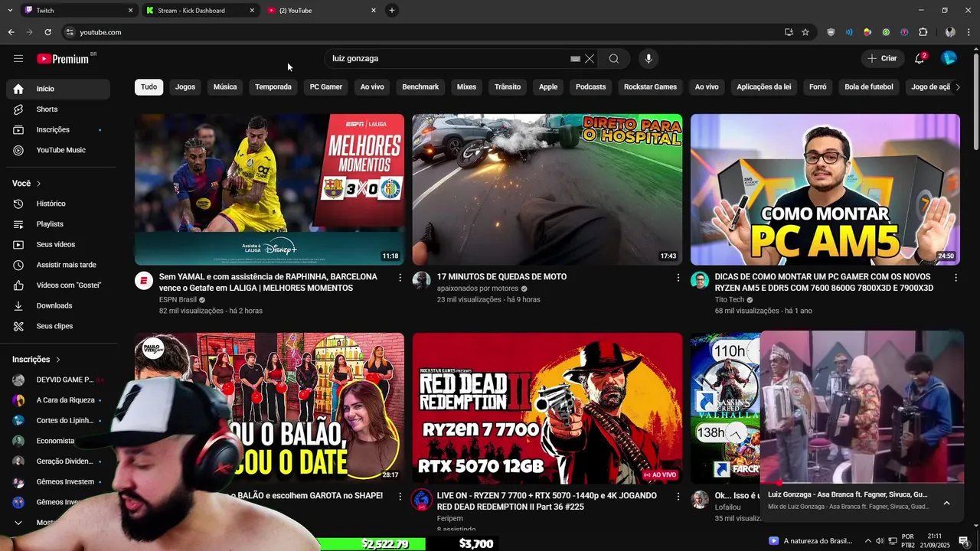Screen dimensions: 980x551
Task: Start voice search with microphone icon
Action: pos(648,59)
